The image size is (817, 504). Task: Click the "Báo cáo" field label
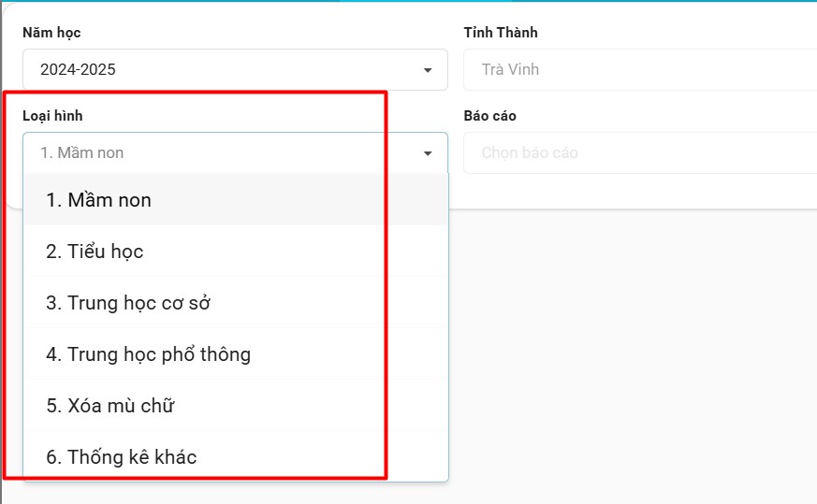(x=489, y=116)
